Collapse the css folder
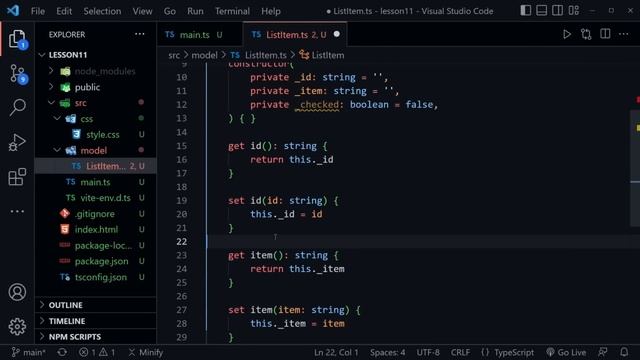The width and height of the screenshot is (640, 360). (96, 119)
